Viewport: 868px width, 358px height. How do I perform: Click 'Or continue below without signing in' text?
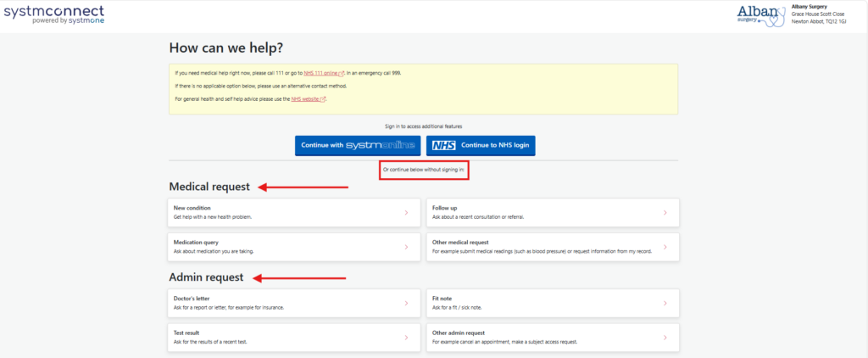coord(424,169)
